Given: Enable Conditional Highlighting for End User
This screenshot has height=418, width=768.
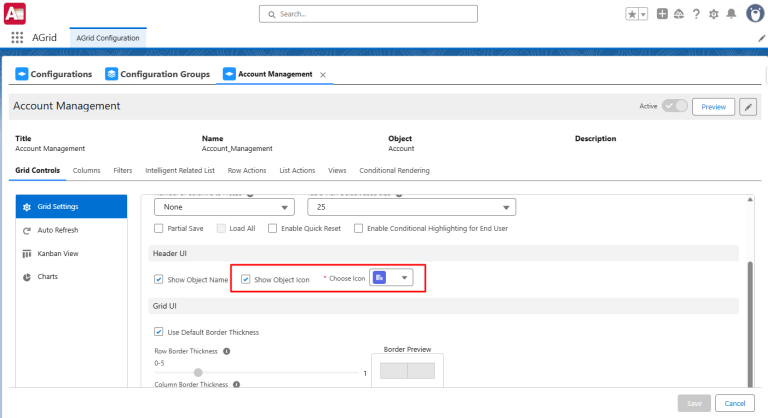Looking at the screenshot, I should (359, 228).
